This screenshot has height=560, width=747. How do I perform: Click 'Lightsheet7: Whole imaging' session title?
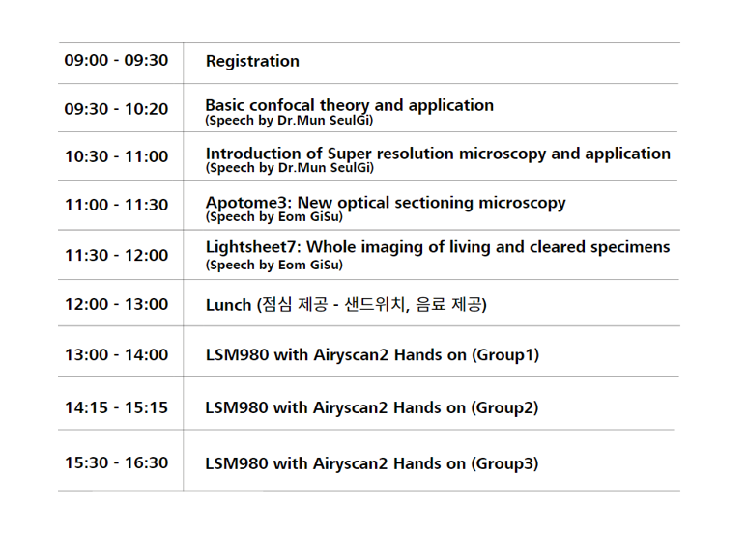tap(438, 247)
